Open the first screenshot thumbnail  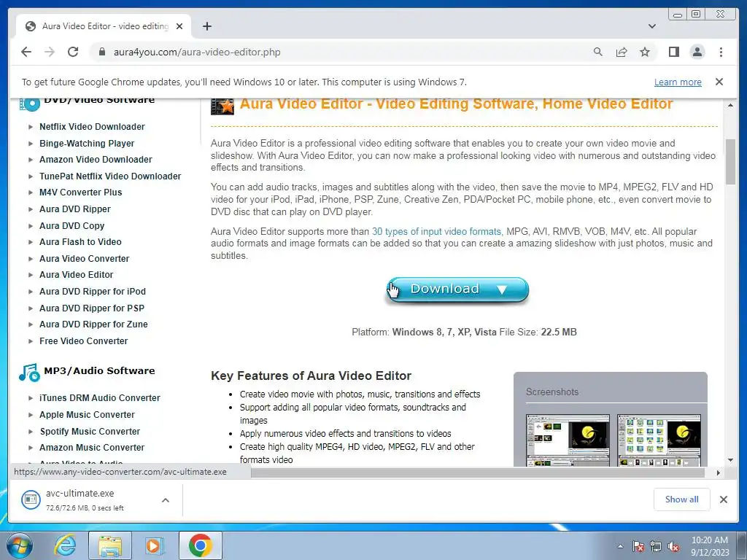pos(568,440)
